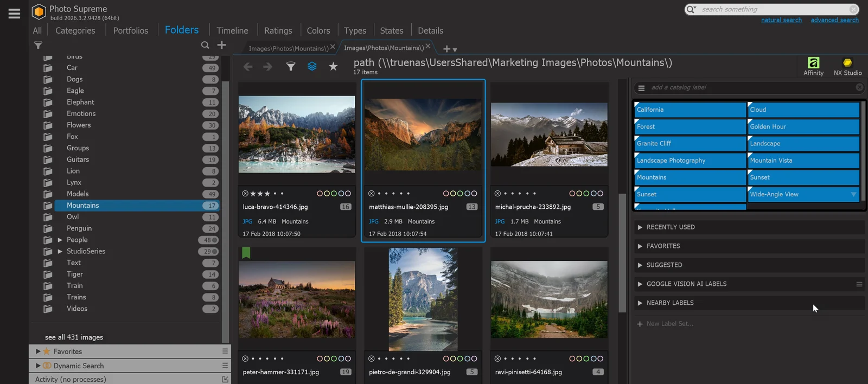This screenshot has height=384, width=868.
Task: Click the Photo Supreme logo icon
Action: coord(39,11)
